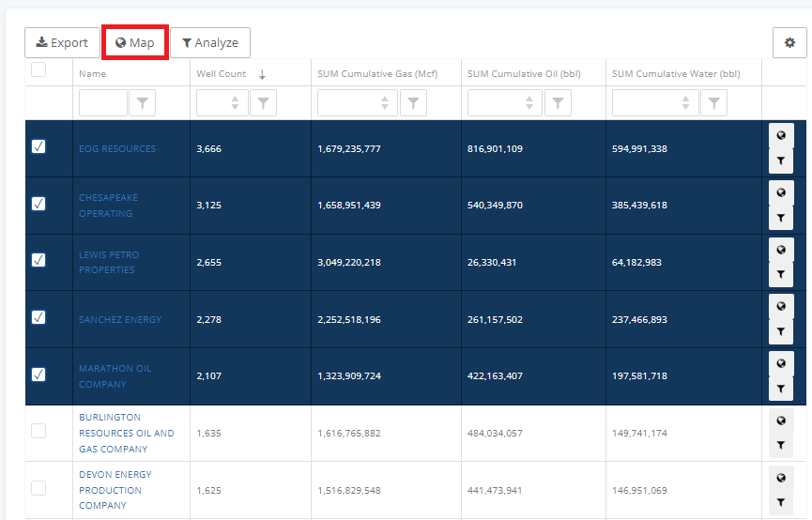Select the 441,473,941 oil value cell

[533, 490]
